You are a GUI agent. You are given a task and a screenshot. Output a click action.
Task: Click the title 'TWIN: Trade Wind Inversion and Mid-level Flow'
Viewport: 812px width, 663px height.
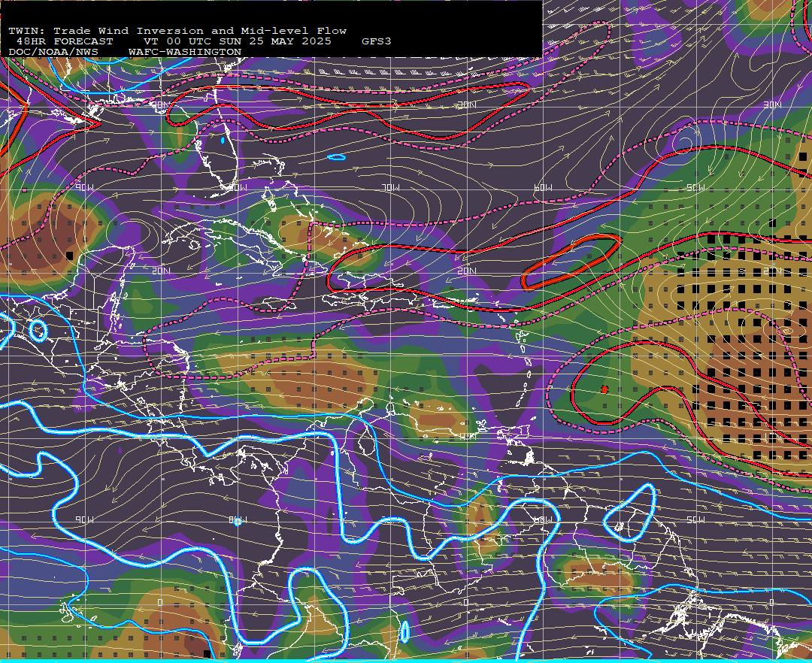tap(177, 31)
